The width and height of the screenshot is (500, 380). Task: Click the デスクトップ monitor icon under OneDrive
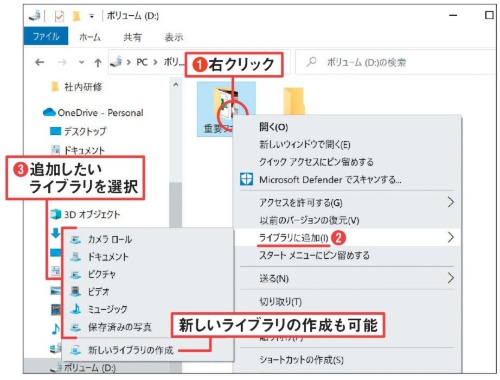click(55, 131)
